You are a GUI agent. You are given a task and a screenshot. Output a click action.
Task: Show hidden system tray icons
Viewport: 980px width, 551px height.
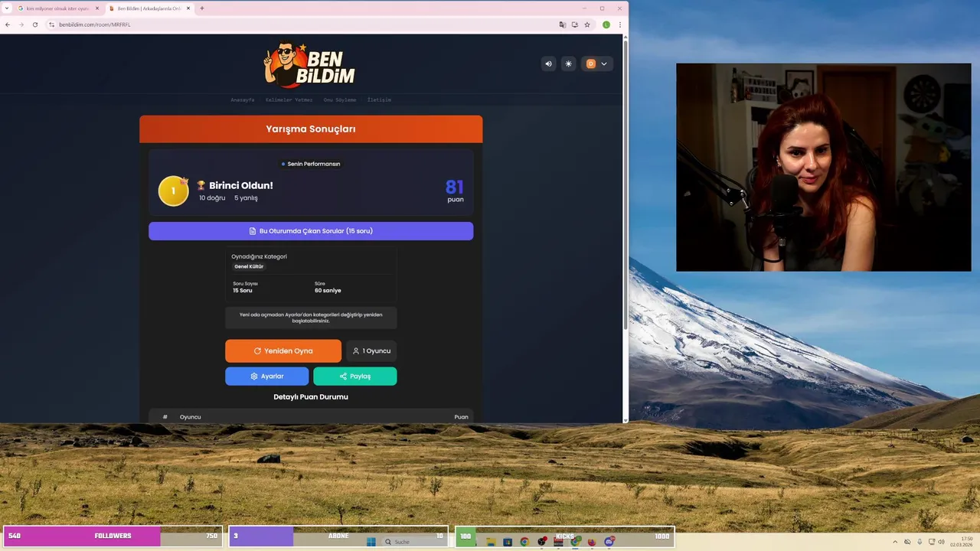[x=895, y=542]
